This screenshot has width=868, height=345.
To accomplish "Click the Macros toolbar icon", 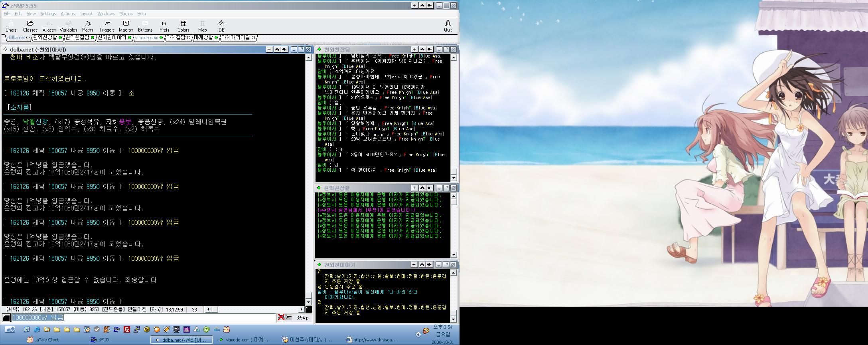I will 126,26.
